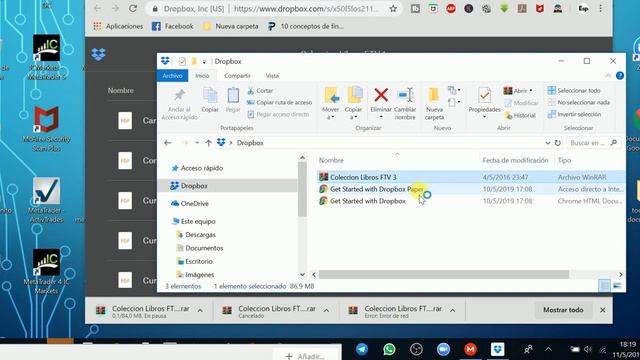The width and height of the screenshot is (640, 360).
Task: Reload the Chrome page
Action: 133,8
